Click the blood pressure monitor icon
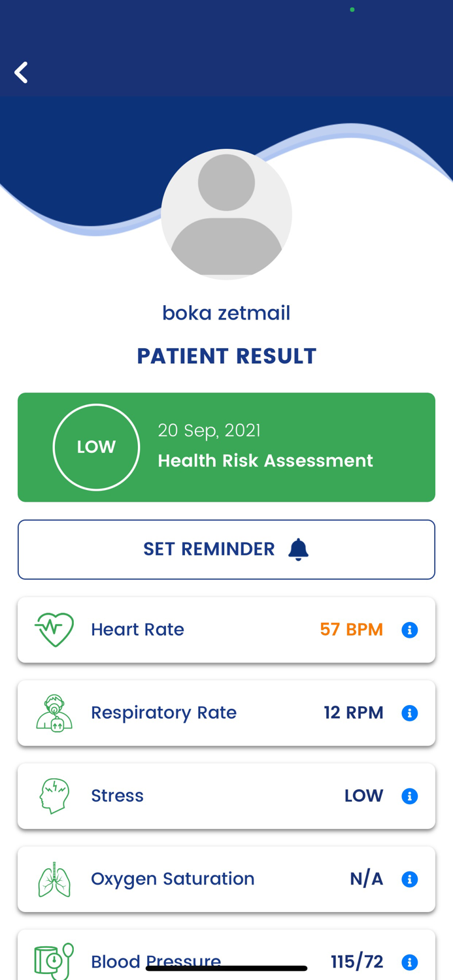The image size is (453, 980). point(54,961)
